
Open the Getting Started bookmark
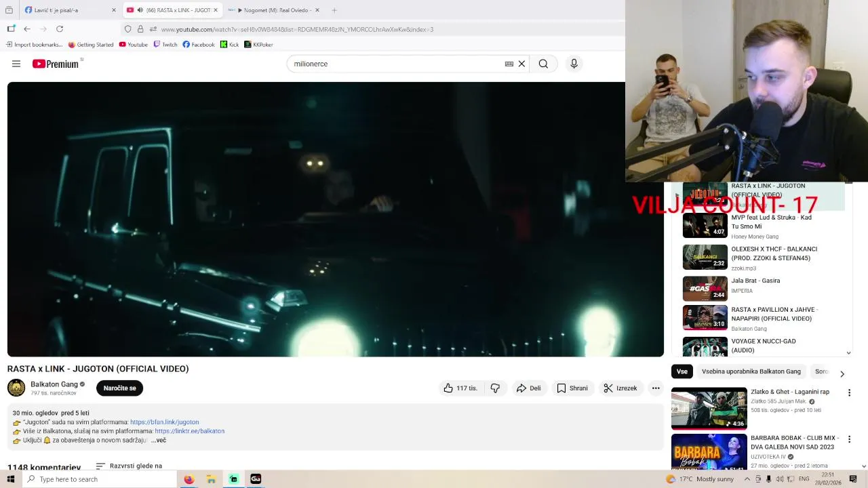(91, 45)
